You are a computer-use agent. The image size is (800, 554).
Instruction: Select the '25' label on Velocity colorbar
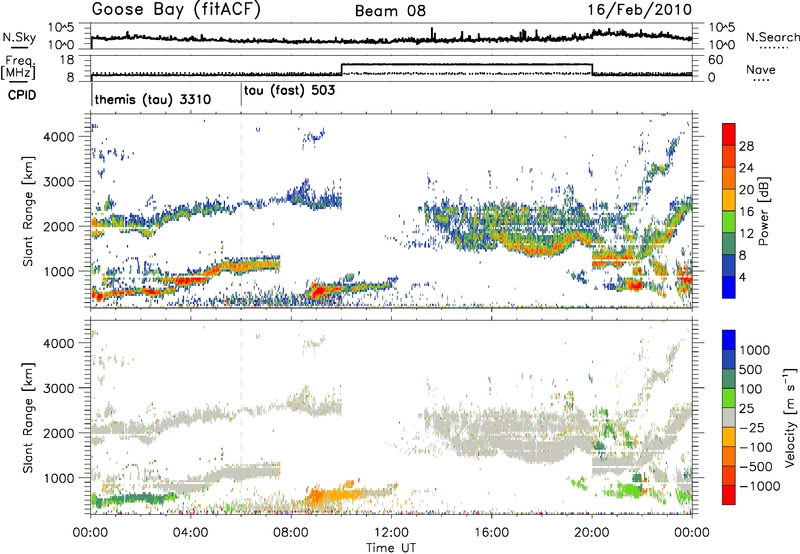(747, 408)
